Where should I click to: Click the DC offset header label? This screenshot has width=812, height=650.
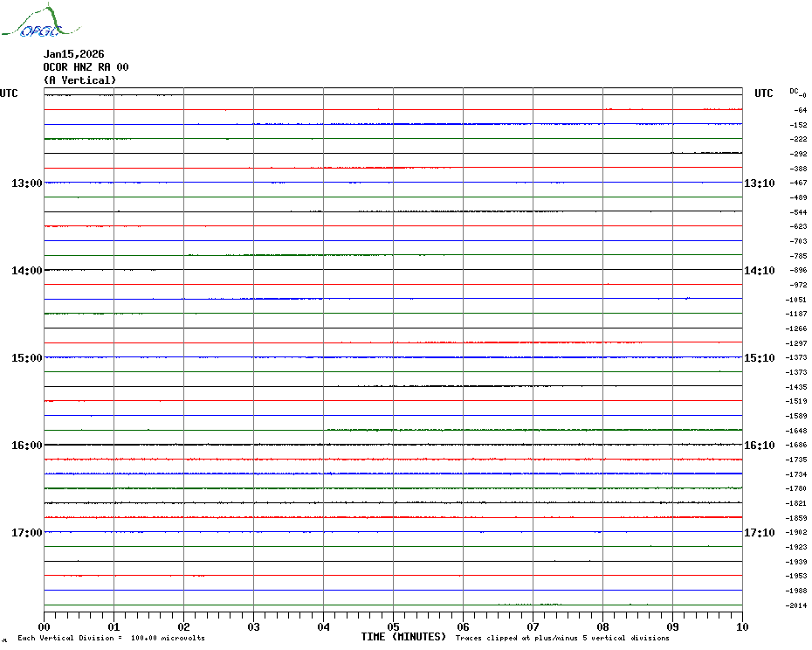(x=797, y=92)
